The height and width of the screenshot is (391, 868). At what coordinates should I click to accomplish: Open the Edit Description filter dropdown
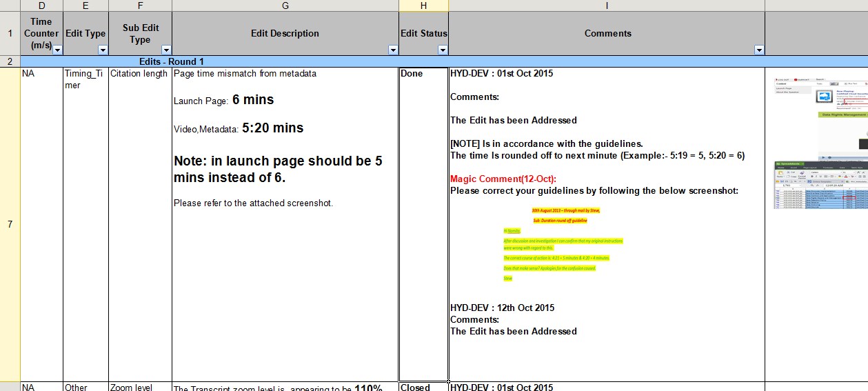point(393,50)
